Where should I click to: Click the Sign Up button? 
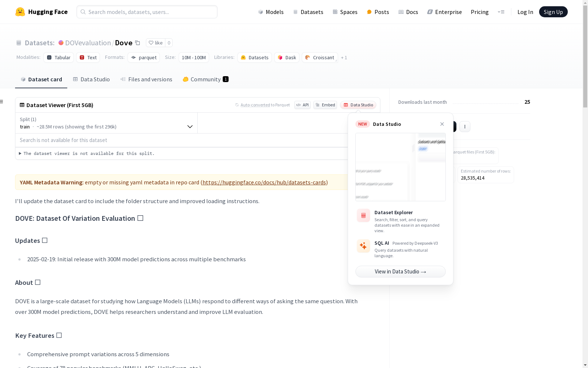(x=553, y=12)
